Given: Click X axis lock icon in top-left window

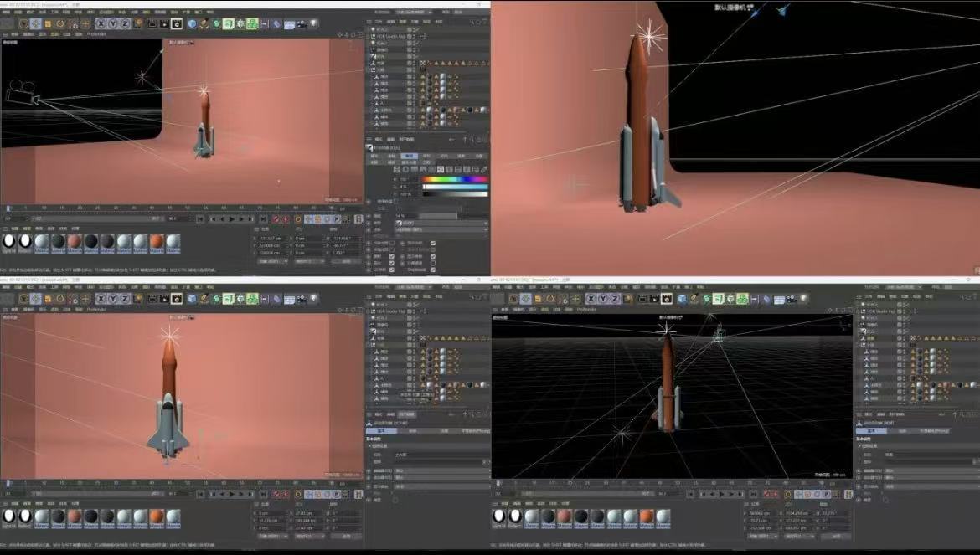Looking at the screenshot, I should point(101,23).
